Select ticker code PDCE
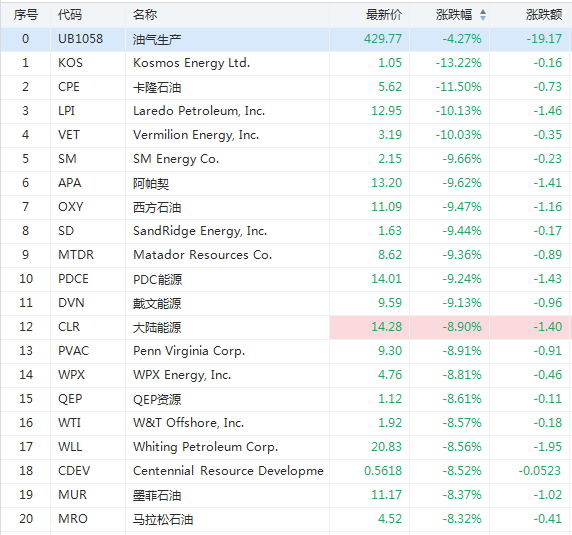Image resolution: width=572 pixels, height=535 pixels. pos(73,279)
